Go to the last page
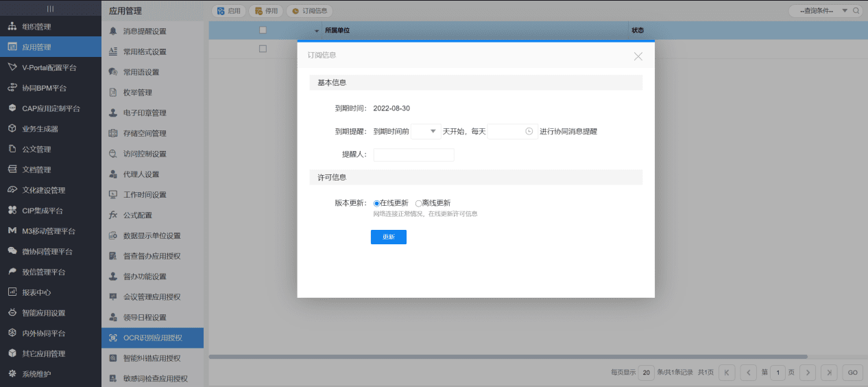The height and width of the screenshot is (387, 868). click(830, 373)
